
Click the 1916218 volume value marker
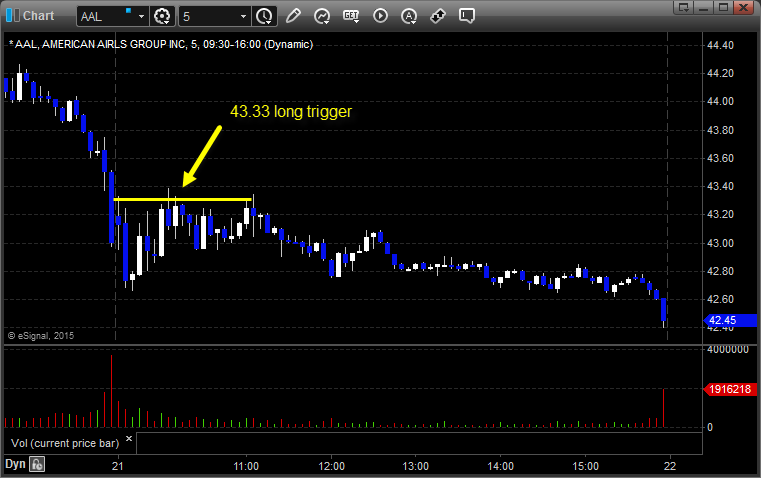tap(730, 389)
